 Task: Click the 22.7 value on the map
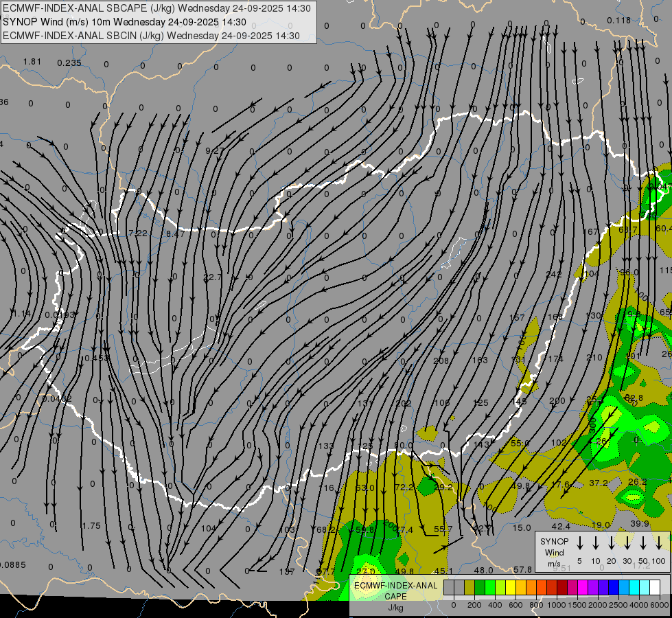(213, 277)
